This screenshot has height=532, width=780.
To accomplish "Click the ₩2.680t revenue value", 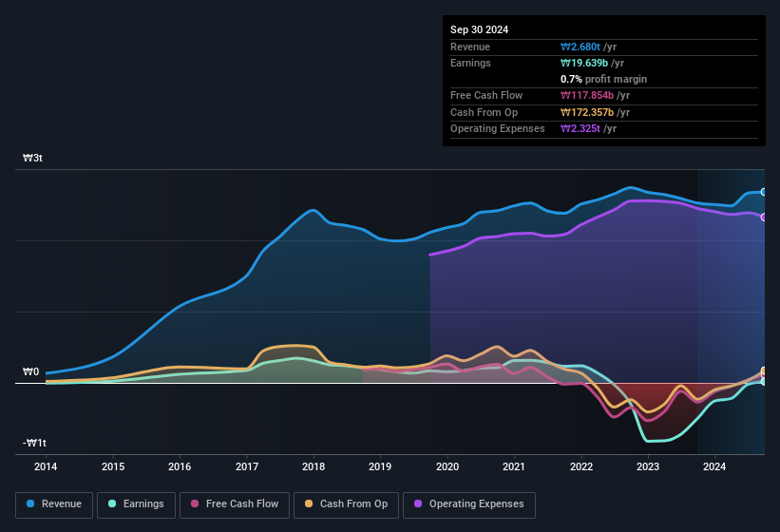I will 580,47.
